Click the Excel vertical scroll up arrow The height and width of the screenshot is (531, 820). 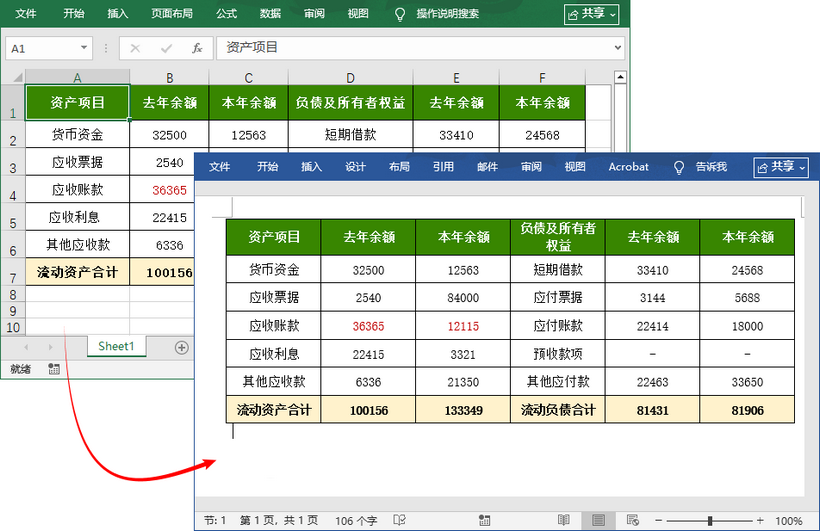click(x=620, y=77)
